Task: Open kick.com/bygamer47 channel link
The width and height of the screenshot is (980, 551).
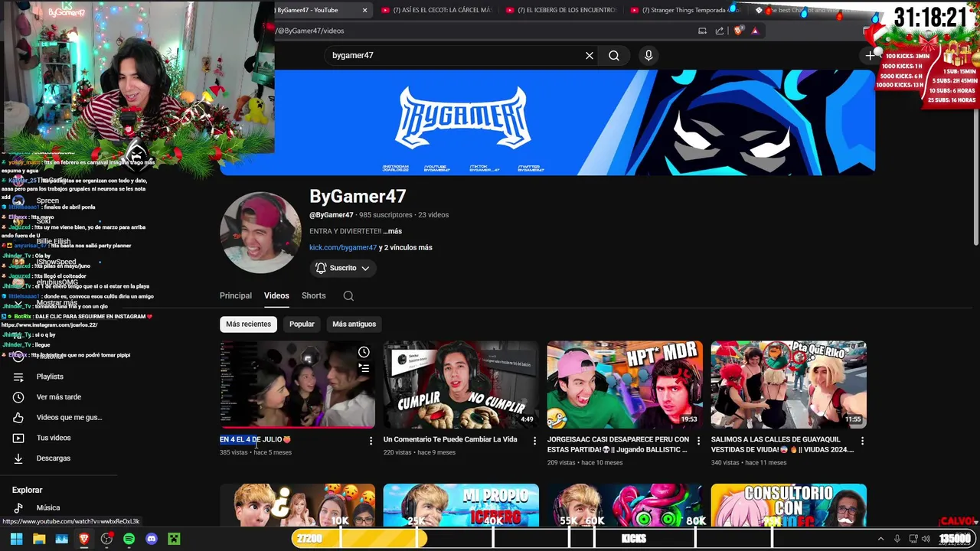Action: [343, 247]
